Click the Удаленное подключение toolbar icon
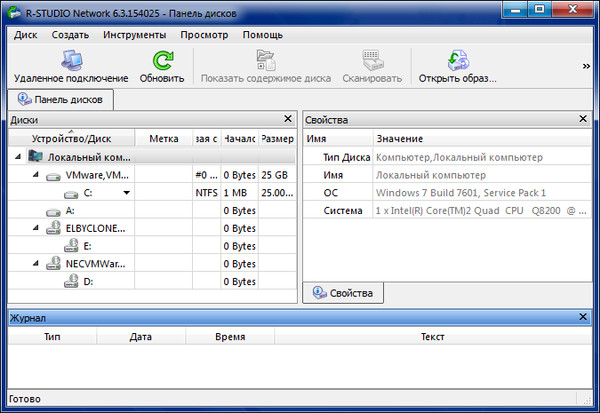 tap(70, 60)
